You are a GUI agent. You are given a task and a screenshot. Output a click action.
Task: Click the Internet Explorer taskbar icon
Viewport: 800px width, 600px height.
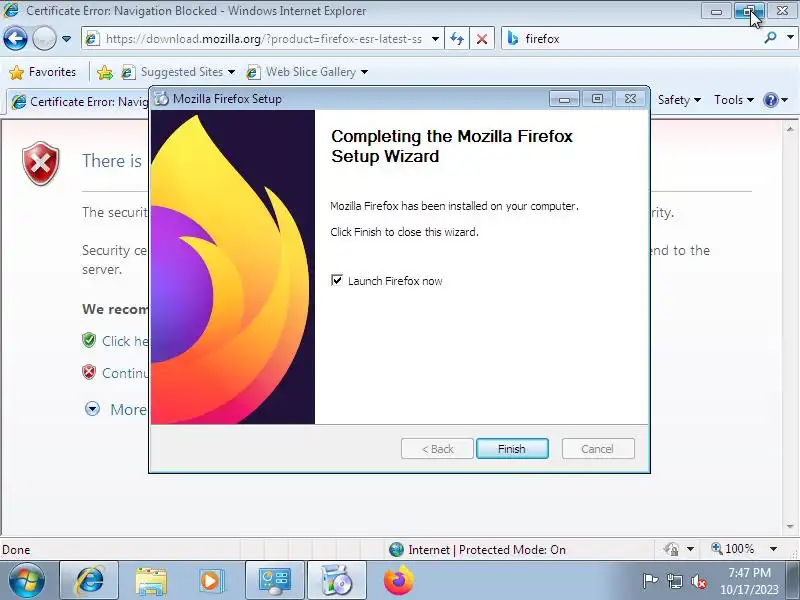click(89, 581)
